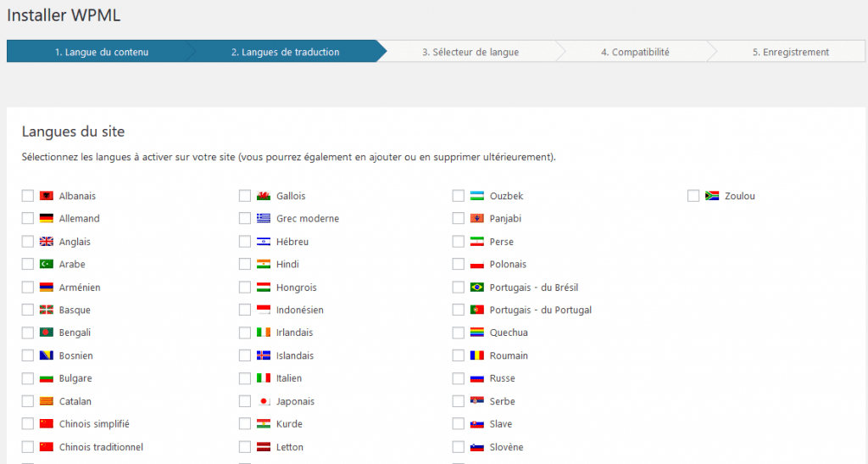Click the rainbow Quechua flag icon
This screenshot has width=868, height=464.
[477, 333]
